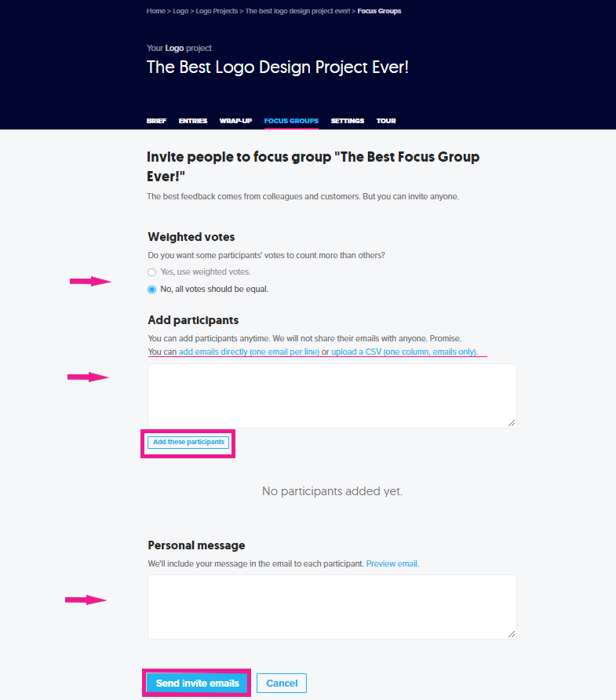Start the TOUR tab
Image resolution: width=616 pixels, height=700 pixels.
coord(386,121)
